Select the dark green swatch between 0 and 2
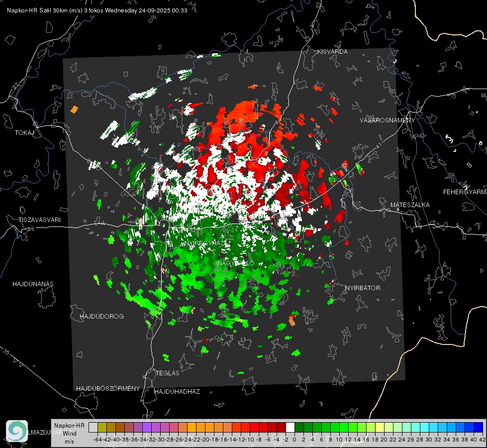This screenshot has height=448, width=487. coord(299,427)
